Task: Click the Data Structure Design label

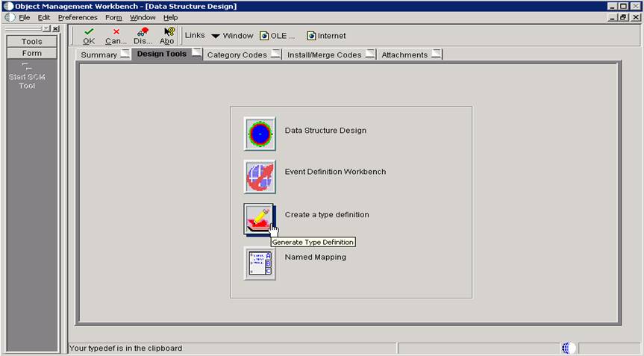Action: pyautogui.click(x=325, y=131)
